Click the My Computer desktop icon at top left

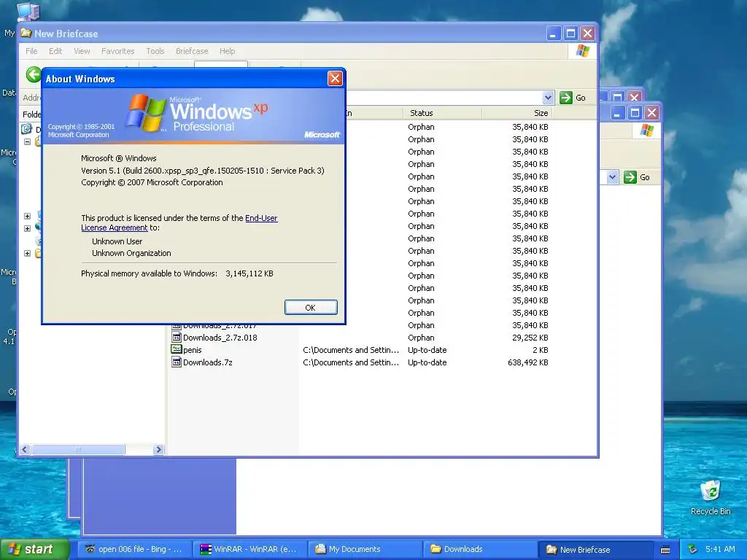tap(28, 10)
